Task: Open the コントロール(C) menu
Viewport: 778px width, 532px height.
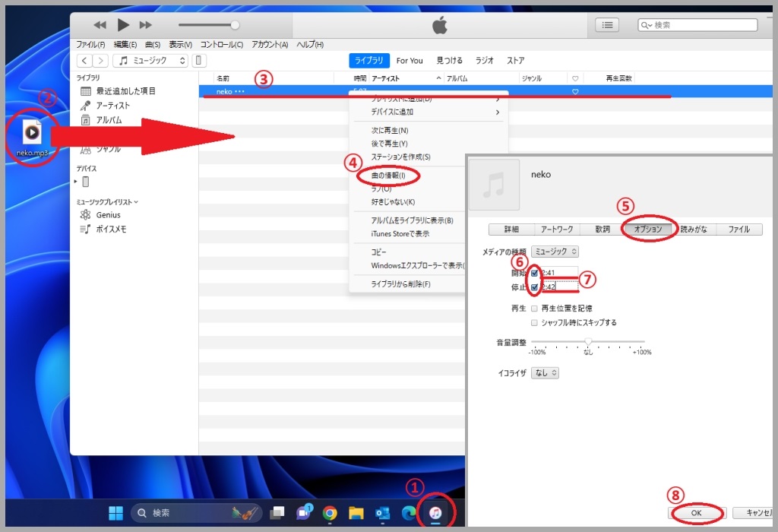Action: 221,45
